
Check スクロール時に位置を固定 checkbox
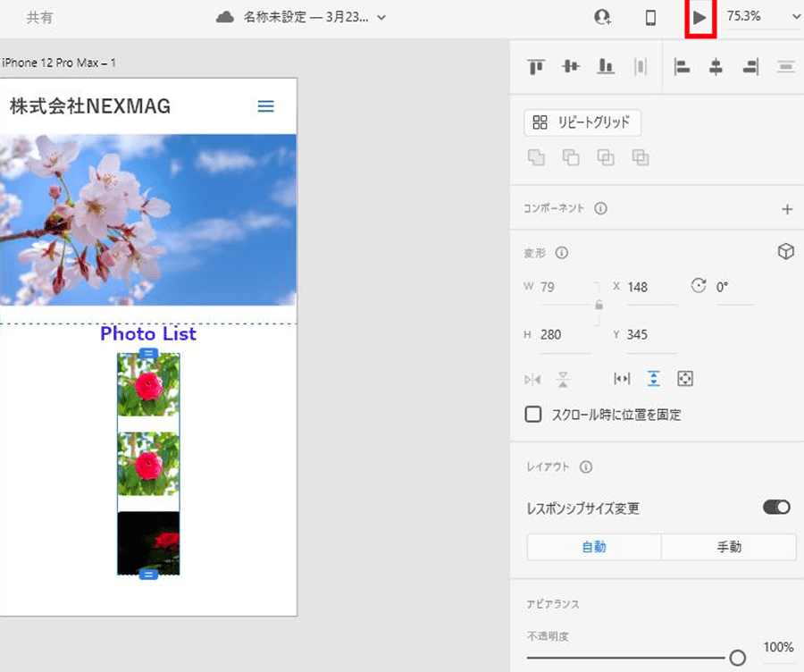point(533,414)
